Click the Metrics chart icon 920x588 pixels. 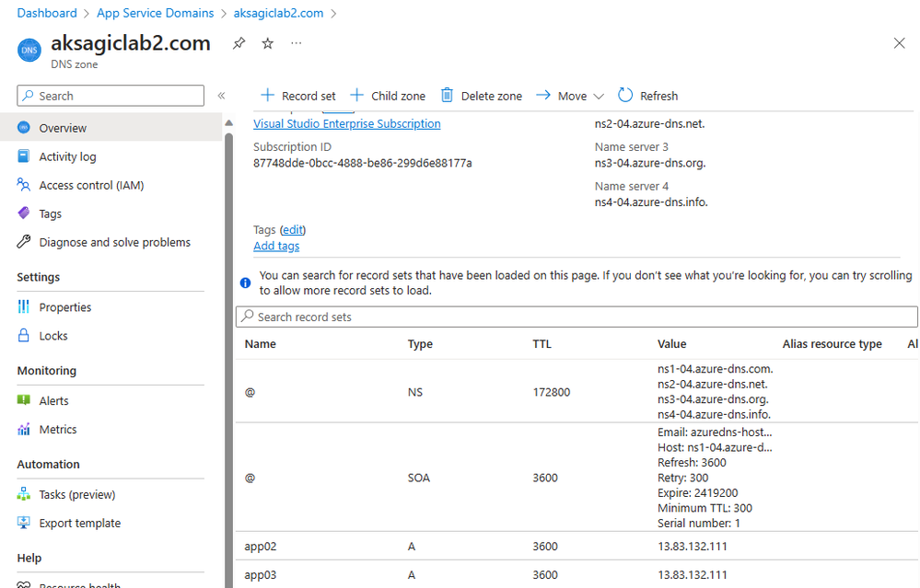pyautogui.click(x=23, y=429)
